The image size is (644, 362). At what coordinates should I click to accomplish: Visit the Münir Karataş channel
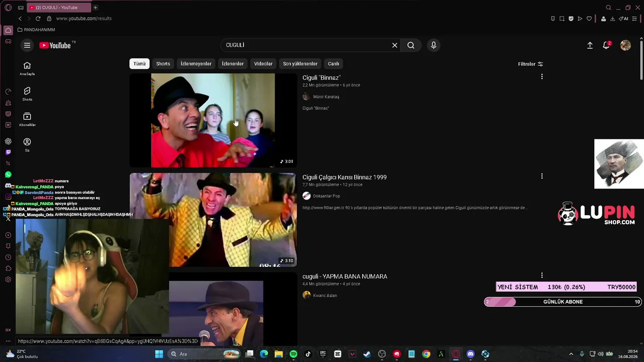pos(326,97)
